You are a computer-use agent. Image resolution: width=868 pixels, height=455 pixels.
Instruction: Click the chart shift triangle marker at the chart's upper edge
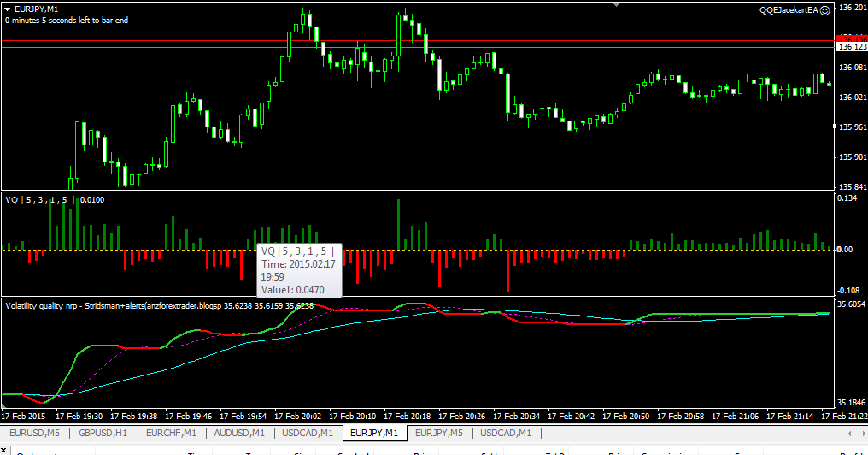[617, 4]
